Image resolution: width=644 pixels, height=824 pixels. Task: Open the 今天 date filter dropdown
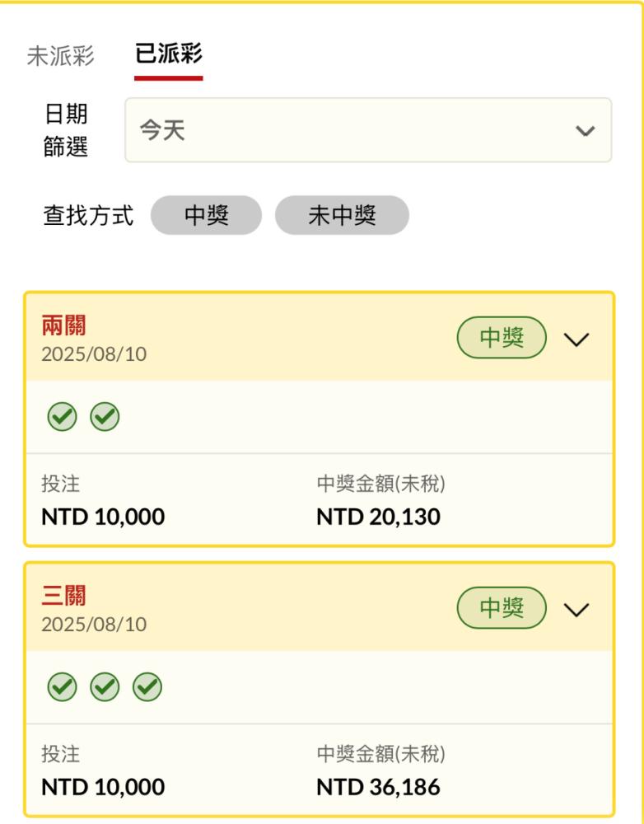pos(368,130)
